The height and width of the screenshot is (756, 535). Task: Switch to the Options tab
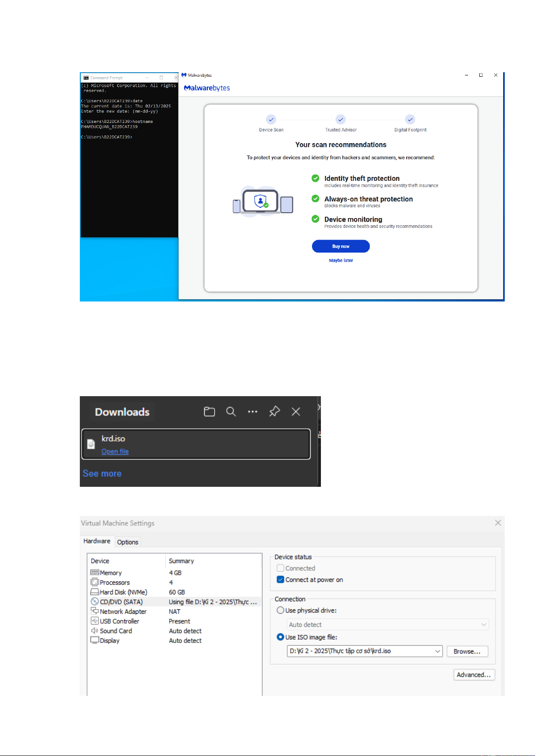pos(127,542)
